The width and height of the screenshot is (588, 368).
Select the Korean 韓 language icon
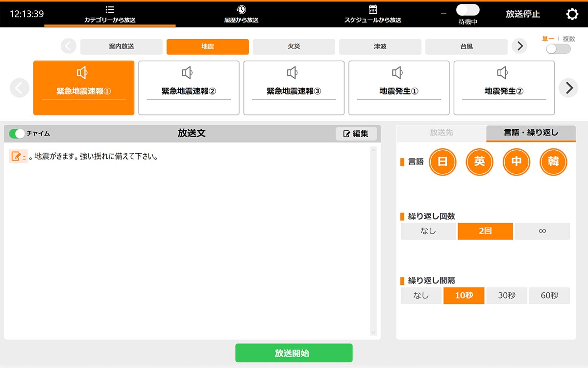coord(553,162)
